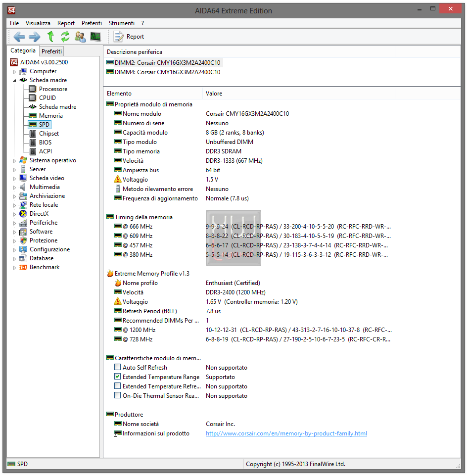468x476 pixels.
Task: Select the CPUID chip icon
Action: (x=33, y=98)
